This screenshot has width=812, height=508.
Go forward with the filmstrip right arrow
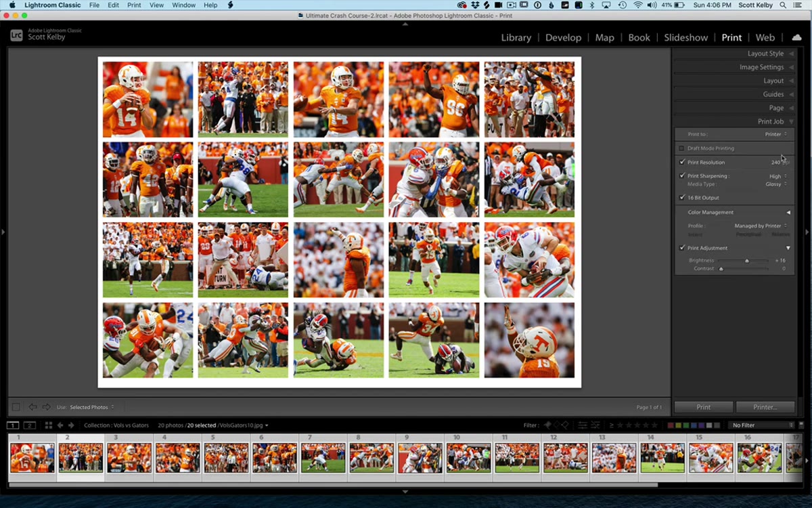pos(71,425)
